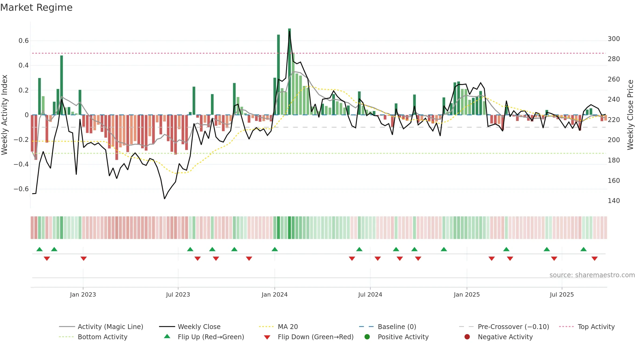The height and width of the screenshot is (362, 644).
Task: Select the Jul 2024 axis label
Action: [x=370, y=294]
